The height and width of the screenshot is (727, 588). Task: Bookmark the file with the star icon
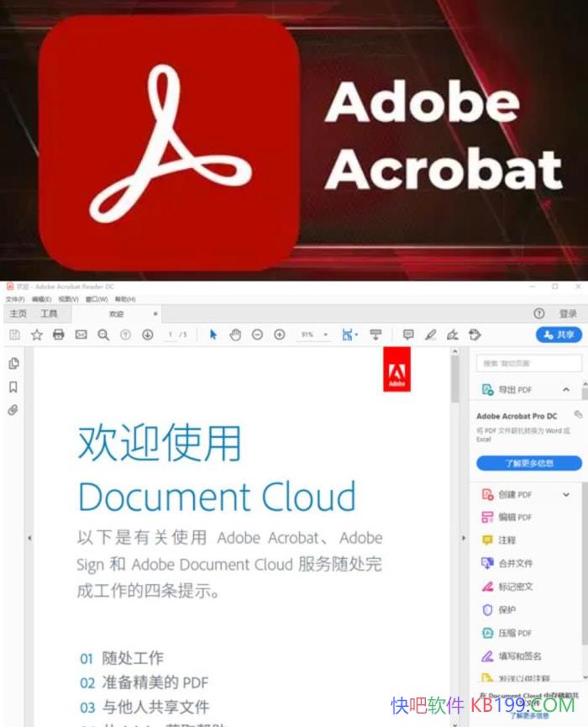(37, 335)
